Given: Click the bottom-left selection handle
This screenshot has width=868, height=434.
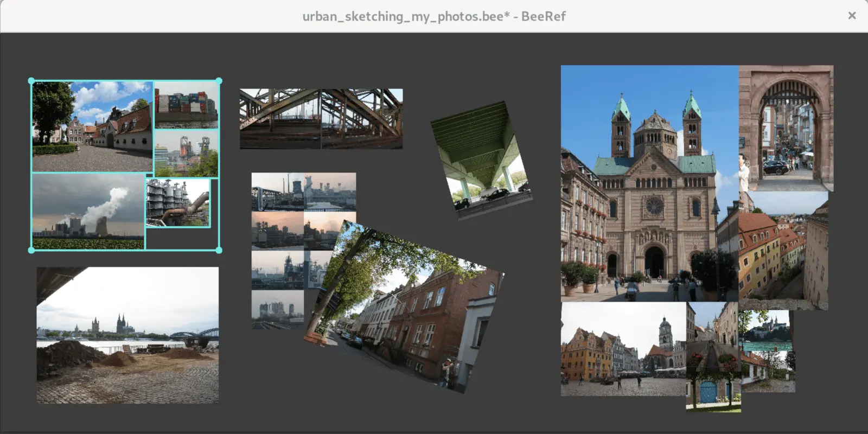Looking at the screenshot, I should point(31,250).
